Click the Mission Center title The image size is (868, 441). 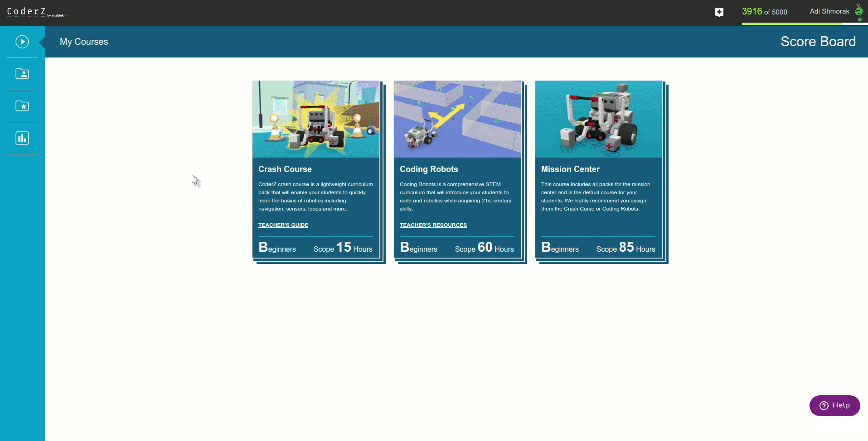570,169
